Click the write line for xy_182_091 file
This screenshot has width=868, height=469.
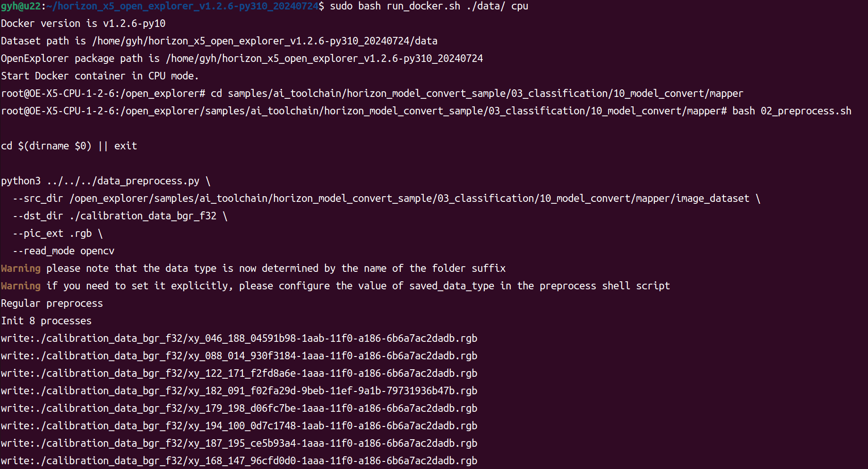[x=239, y=391]
